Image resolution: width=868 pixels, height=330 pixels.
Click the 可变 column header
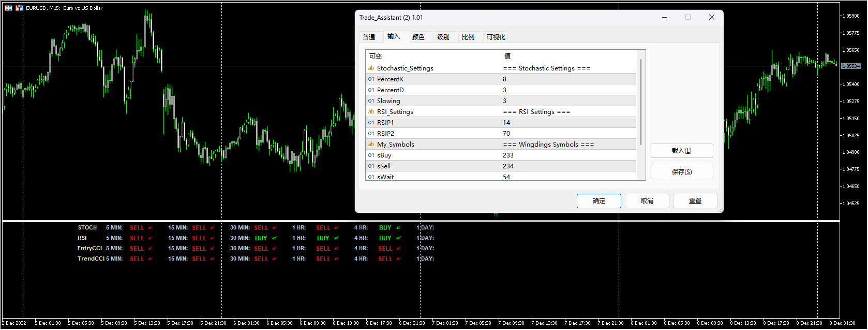(433, 56)
